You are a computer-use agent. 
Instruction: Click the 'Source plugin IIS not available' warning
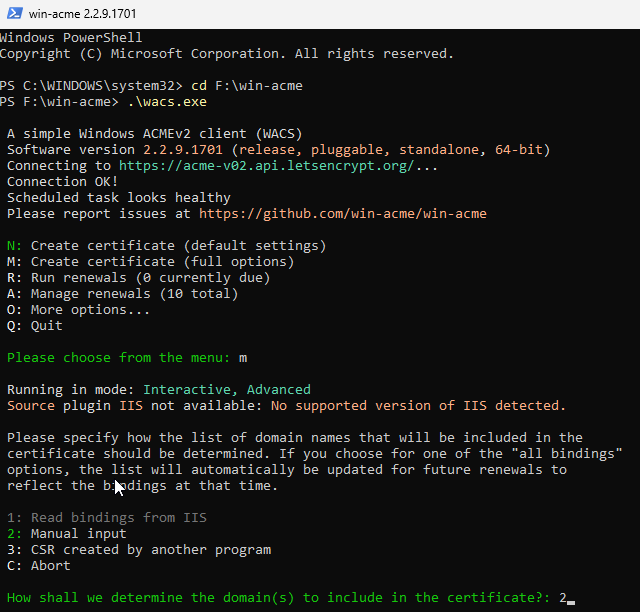click(x=135, y=406)
